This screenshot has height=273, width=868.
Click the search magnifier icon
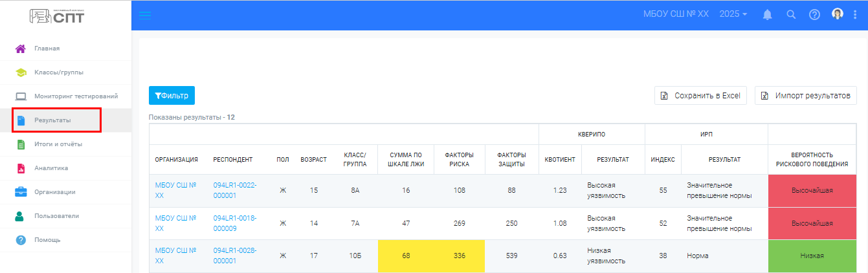click(790, 14)
